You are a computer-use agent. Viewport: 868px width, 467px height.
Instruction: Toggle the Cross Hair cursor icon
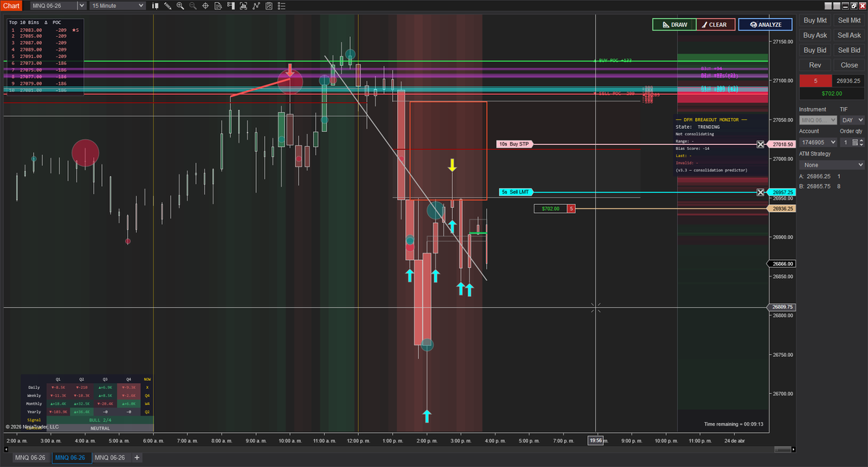tap(205, 6)
